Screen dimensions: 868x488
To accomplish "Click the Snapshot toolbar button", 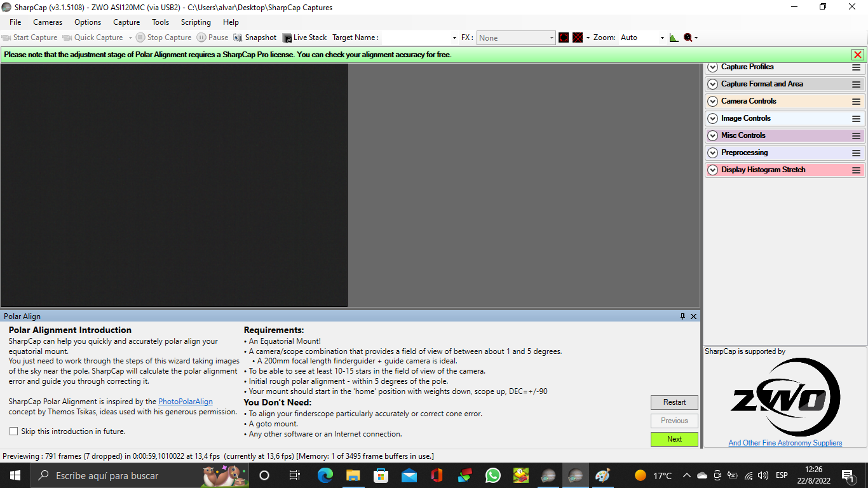I will (255, 37).
